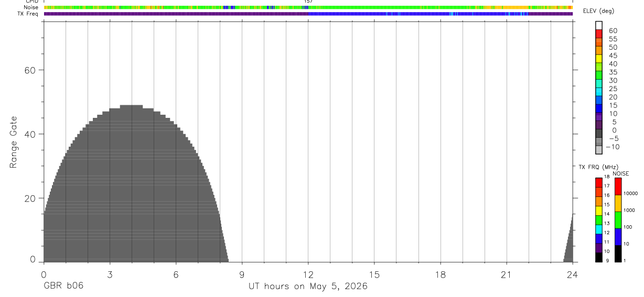644x297 pixels.
Task: Click the 'GBR b06' radar label
Action: pos(63,286)
